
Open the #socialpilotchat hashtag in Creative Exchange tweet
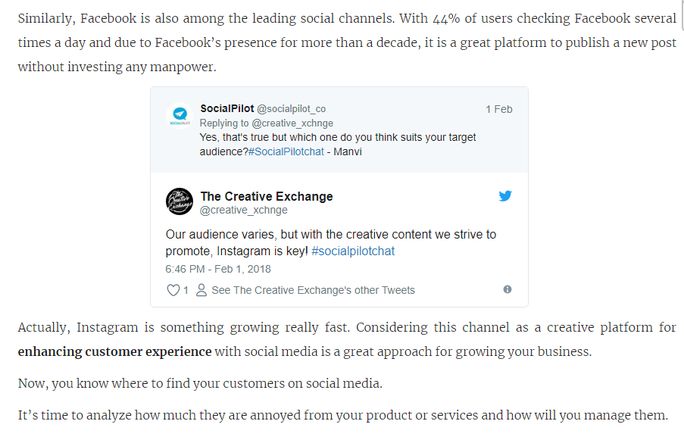[x=353, y=251]
